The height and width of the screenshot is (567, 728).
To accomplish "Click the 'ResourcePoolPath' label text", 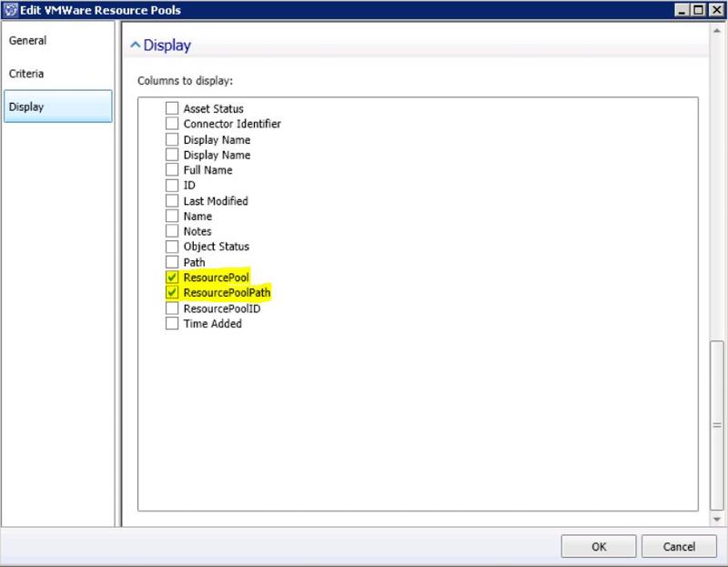I will (x=227, y=292).
